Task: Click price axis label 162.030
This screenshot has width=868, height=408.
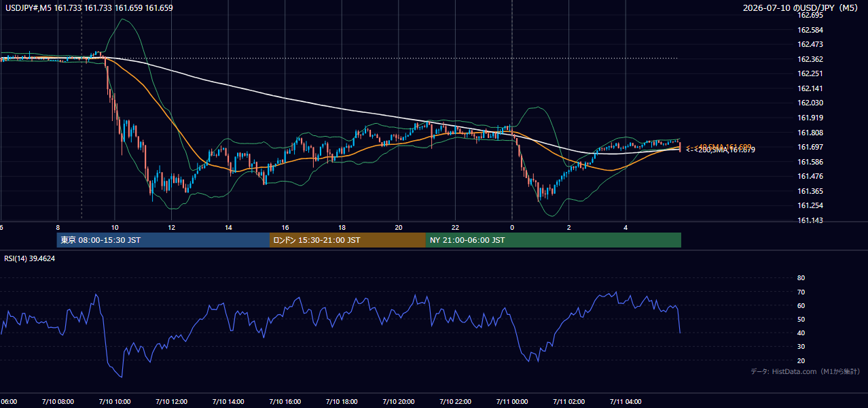Action: [810, 103]
